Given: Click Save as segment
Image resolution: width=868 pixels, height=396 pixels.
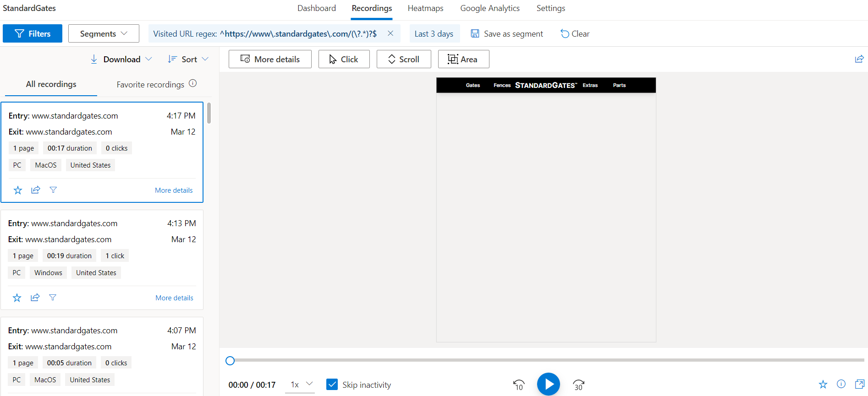Looking at the screenshot, I should coord(507,34).
